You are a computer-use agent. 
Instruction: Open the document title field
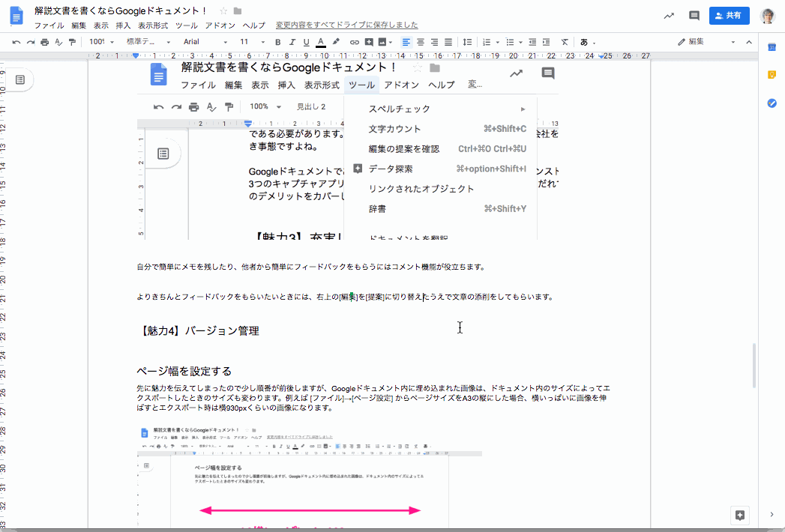121,10
